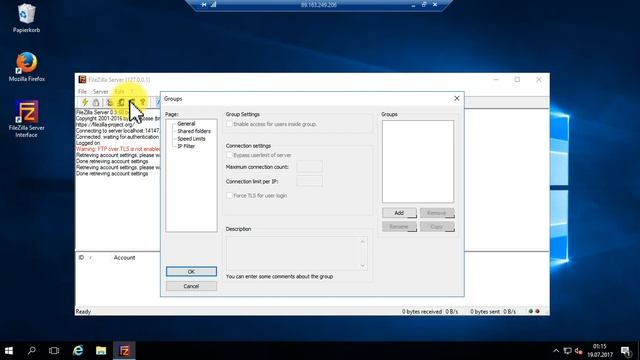
Task: Open the Server menu in FileZilla Server
Action: point(100,91)
